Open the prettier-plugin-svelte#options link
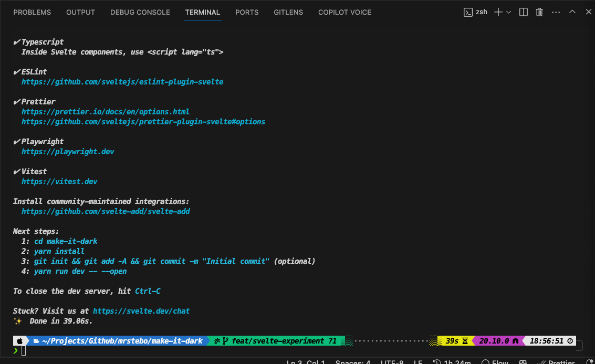The height and width of the screenshot is (364, 595). click(x=143, y=122)
